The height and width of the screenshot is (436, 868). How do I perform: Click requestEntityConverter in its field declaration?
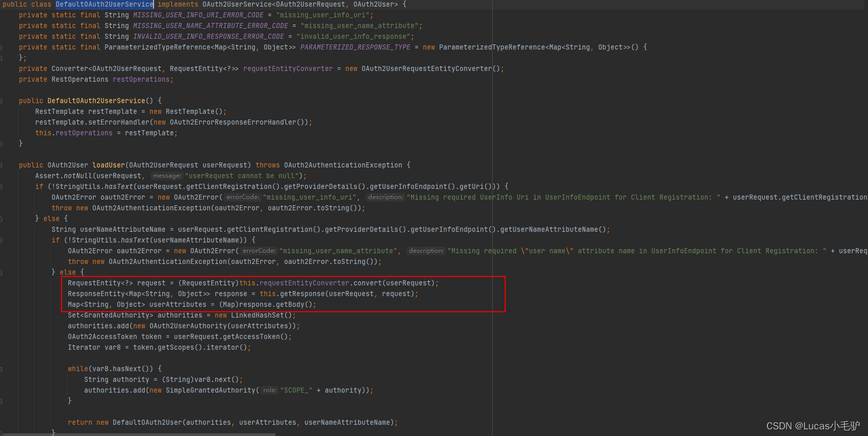coord(288,68)
